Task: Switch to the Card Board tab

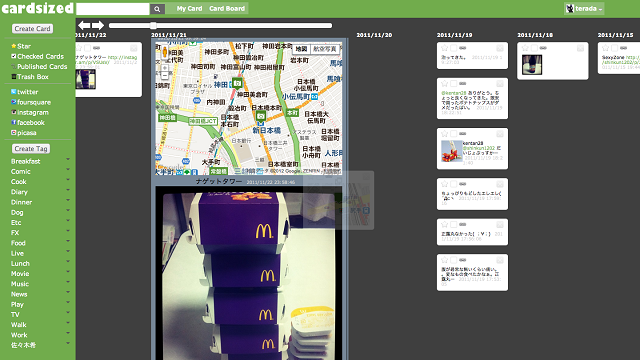Action: pos(227,9)
